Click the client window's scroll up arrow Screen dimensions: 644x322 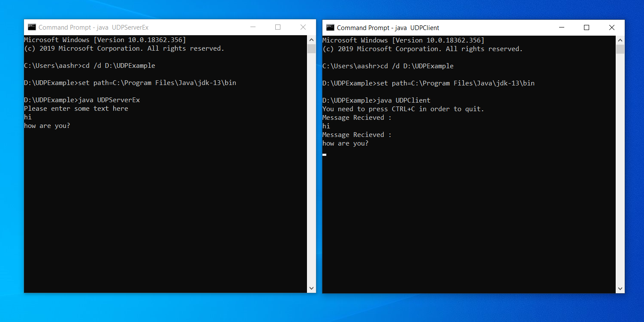pos(620,39)
